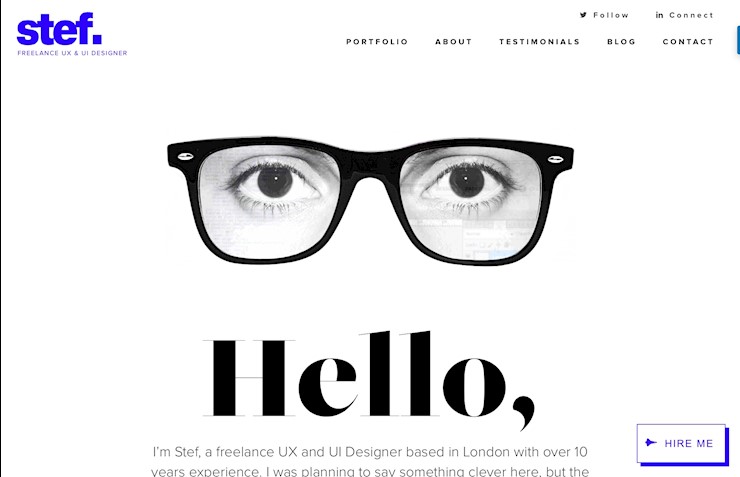Click the paper plane icon in Hire Me
Screen dimensions: 740x477
pos(651,443)
